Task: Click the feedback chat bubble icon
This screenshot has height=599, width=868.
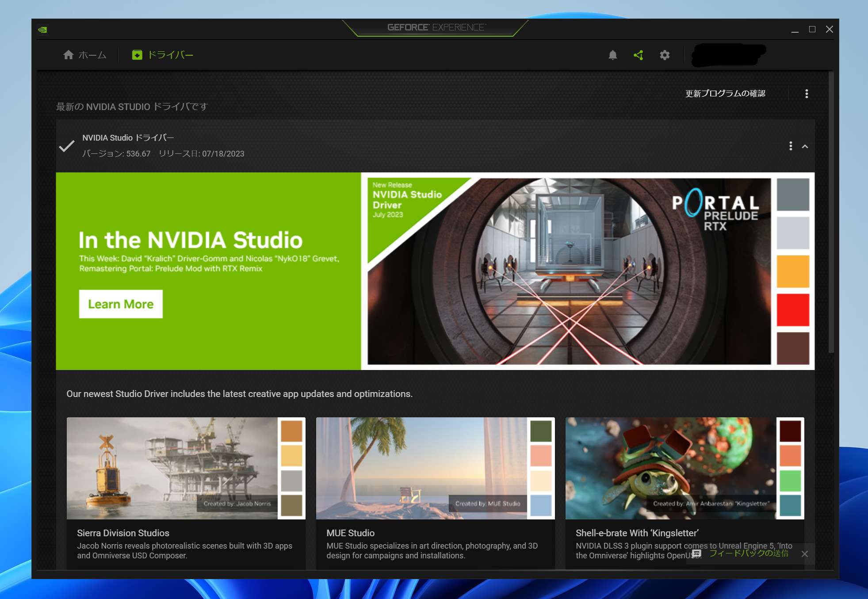Action: (697, 553)
